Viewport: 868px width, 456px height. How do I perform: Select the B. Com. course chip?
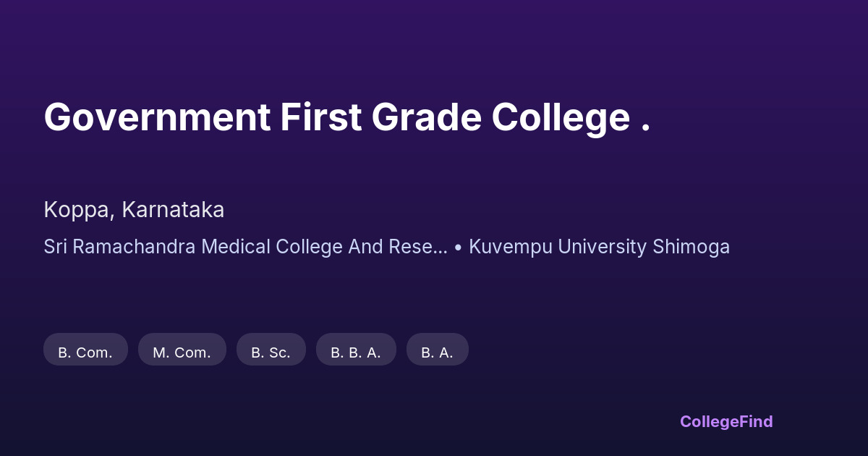(85, 352)
